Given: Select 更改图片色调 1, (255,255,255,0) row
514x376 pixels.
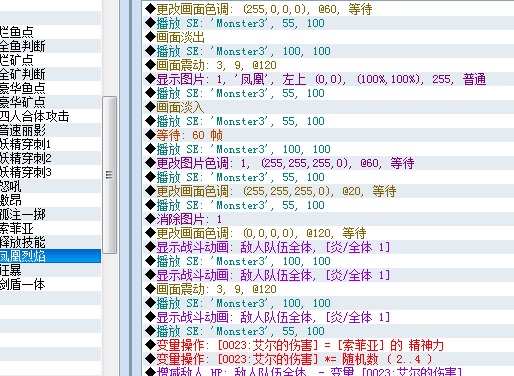Looking at the screenshot, I should click(x=328, y=163).
